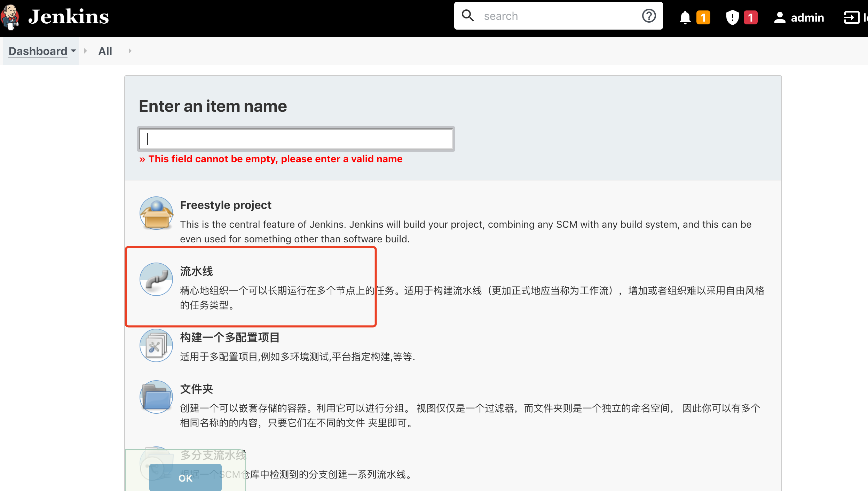Click the admin username link
This screenshot has height=491, width=868.
[807, 17]
